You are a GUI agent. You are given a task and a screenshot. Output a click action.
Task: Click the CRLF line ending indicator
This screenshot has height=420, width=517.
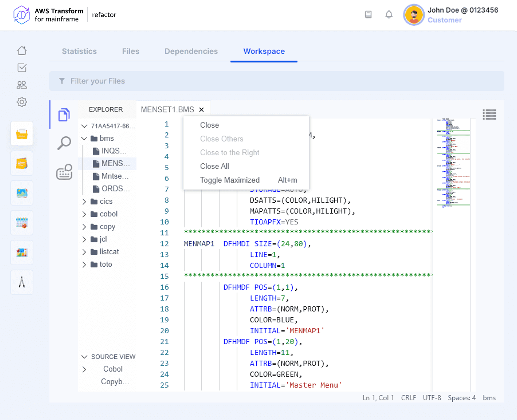[x=408, y=398]
